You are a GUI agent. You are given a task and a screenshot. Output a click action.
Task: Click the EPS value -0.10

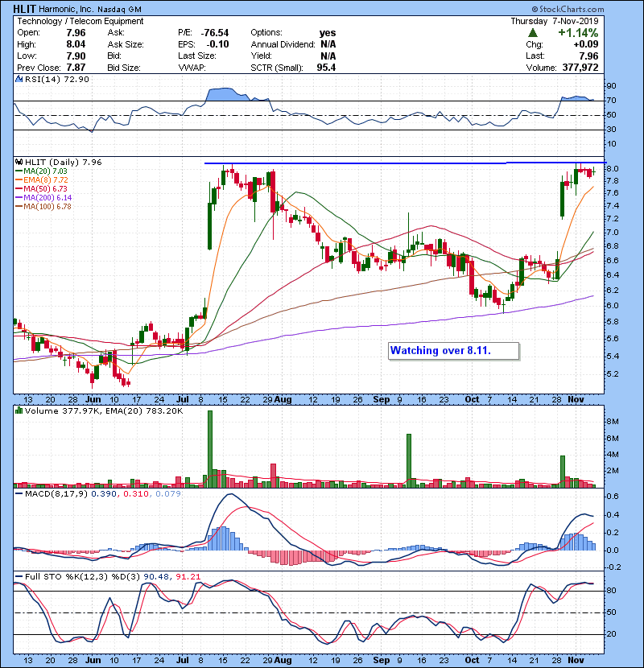217,44
